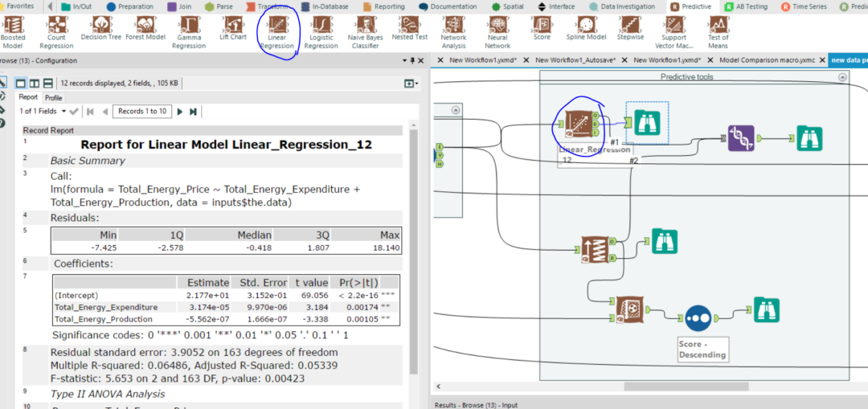Click the canvas horizontal scrollbar thumb
Viewport: 868px width, 409px height.
(x=686, y=387)
